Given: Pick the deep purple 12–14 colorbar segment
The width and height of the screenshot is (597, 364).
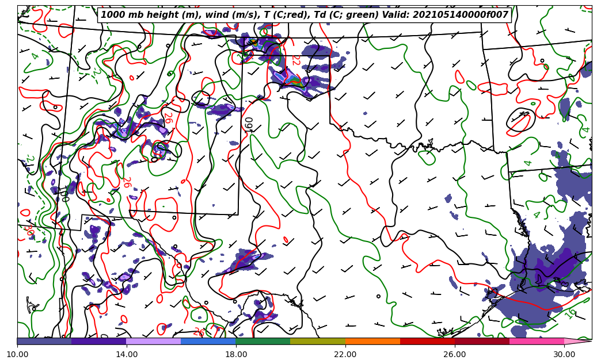Looking at the screenshot, I should point(99,341).
